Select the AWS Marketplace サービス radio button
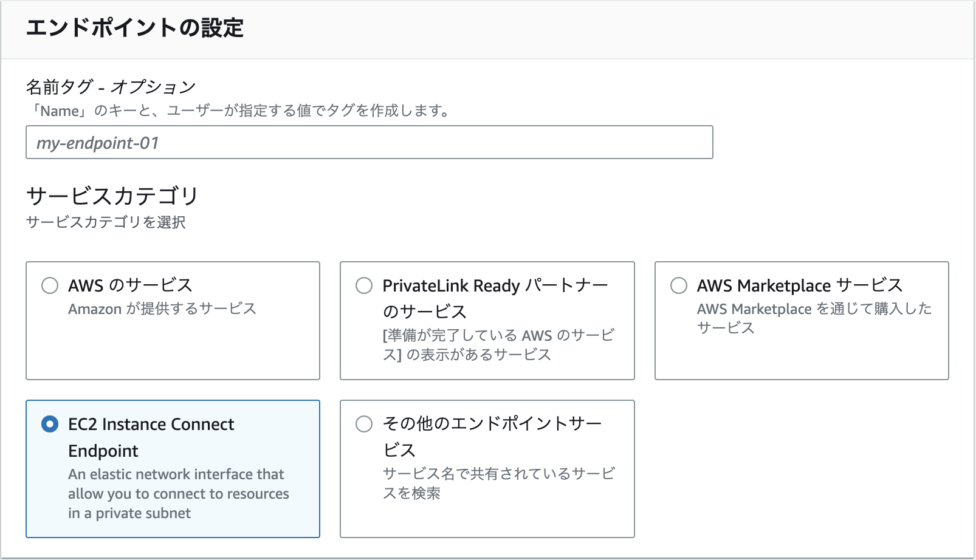 (x=678, y=285)
